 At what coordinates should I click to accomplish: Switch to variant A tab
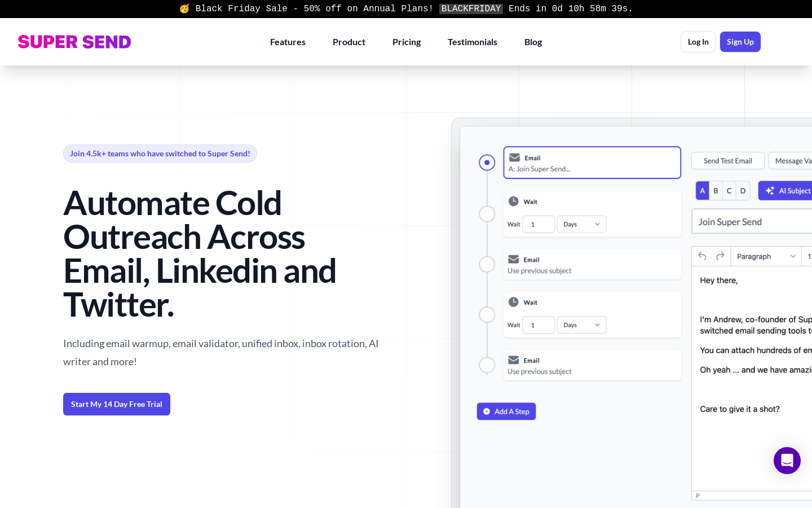pos(702,191)
